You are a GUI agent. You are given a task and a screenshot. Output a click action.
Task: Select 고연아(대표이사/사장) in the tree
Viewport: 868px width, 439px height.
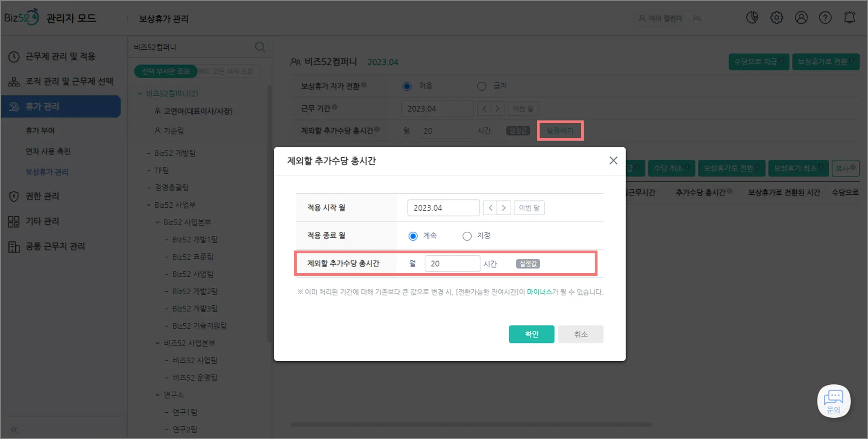198,111
